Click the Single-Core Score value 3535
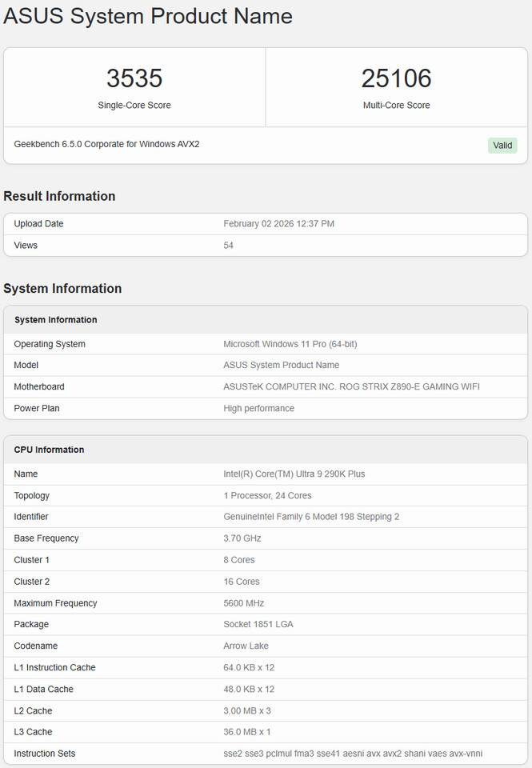Screen dimensions: 532x768 pos(134,78)
